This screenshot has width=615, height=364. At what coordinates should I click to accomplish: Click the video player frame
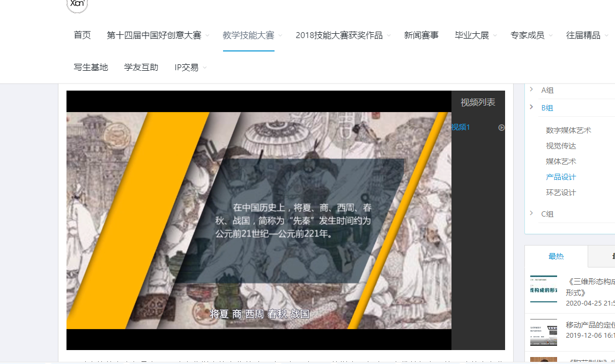(258, 220)
